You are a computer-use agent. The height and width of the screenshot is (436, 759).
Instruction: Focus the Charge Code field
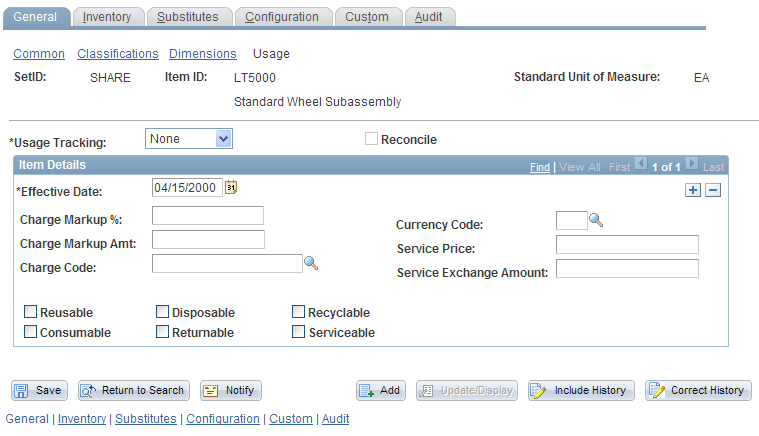click(227, 263)
